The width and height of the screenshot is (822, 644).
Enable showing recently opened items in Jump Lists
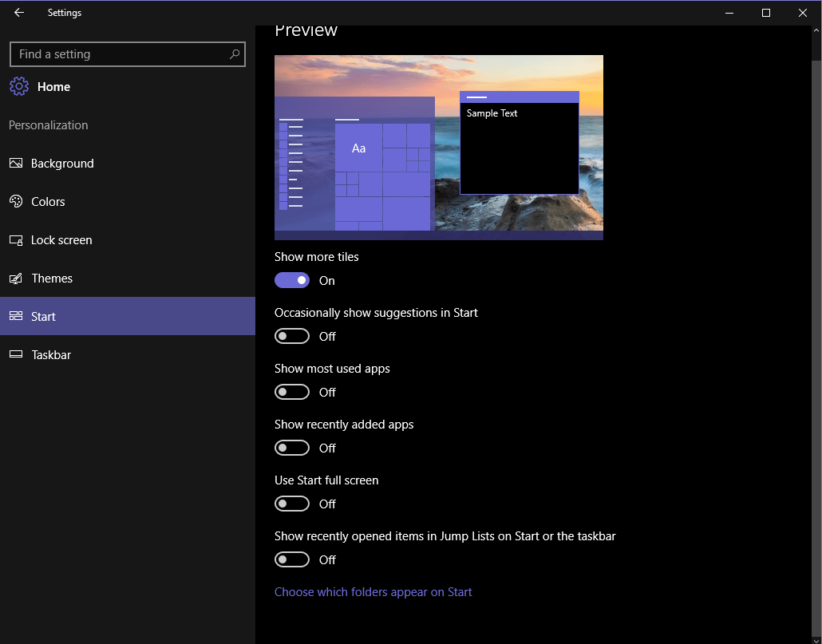292,559
